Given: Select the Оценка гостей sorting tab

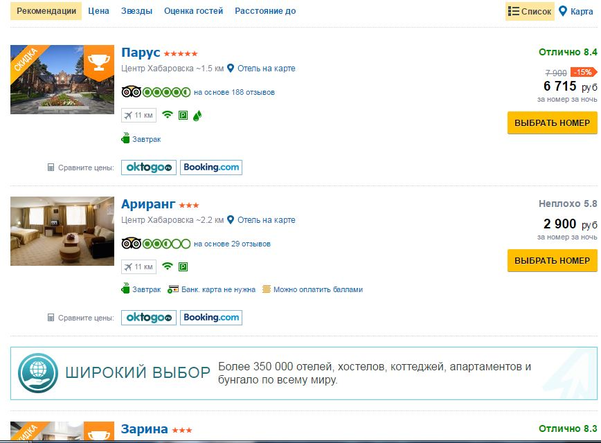Looking at the screenshot, I should coord(194,11).
